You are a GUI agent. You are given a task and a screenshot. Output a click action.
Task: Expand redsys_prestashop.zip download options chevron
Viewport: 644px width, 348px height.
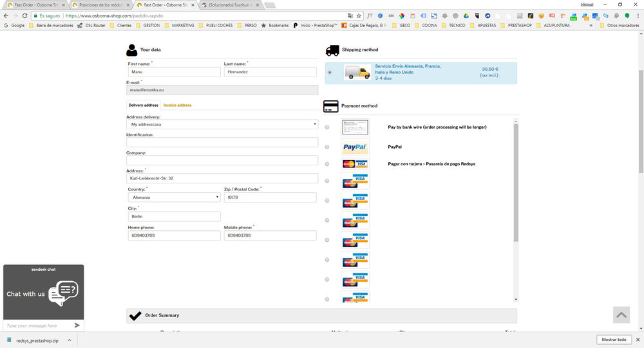(70, 340)
